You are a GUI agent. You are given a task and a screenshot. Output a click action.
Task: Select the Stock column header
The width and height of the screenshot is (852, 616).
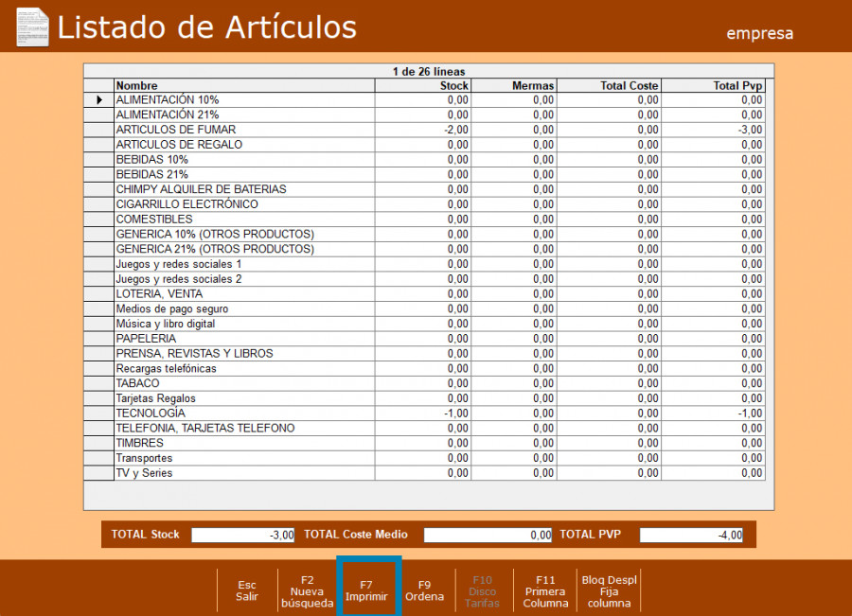[x=423, y=85]
